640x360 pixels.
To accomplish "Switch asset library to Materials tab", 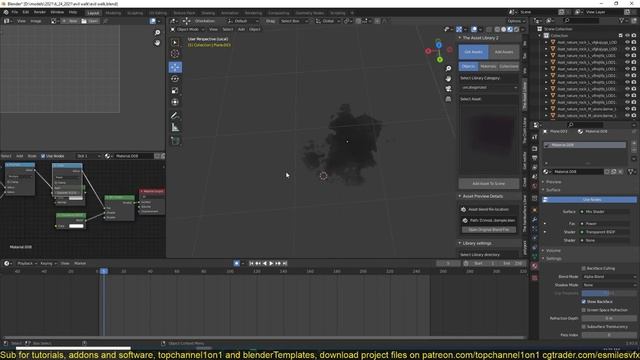I will (x=488, y=66).
